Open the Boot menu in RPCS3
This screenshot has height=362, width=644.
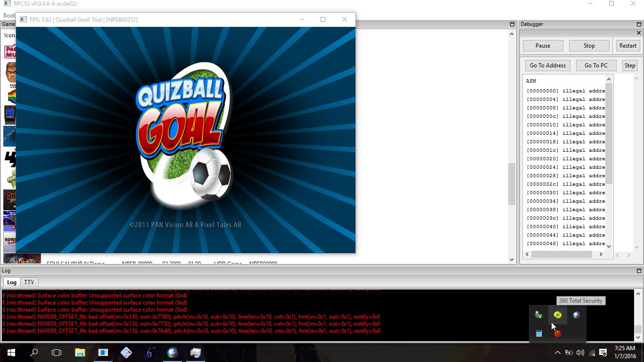tap(8, 16)
